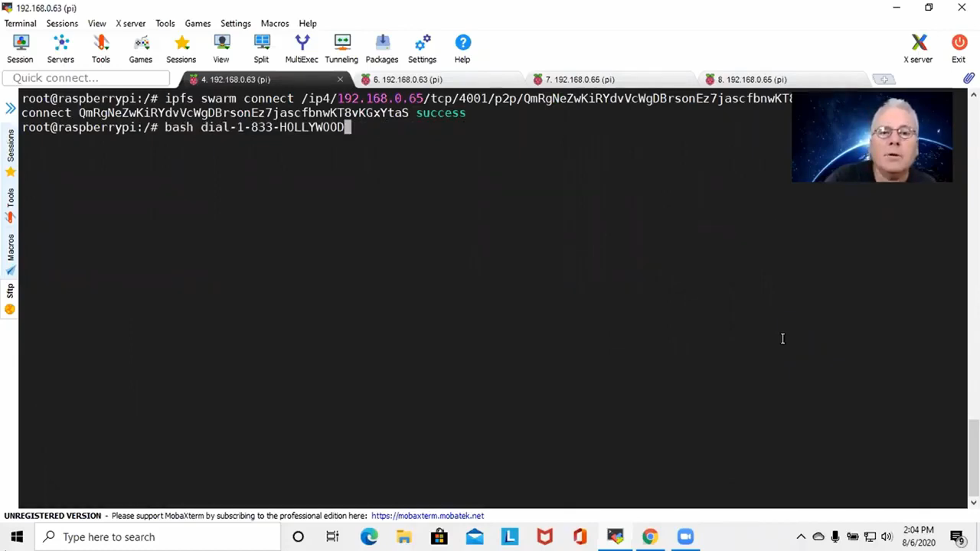Open Microsoft Edge from taskbar
980x551 pixels.
(369, 536)
